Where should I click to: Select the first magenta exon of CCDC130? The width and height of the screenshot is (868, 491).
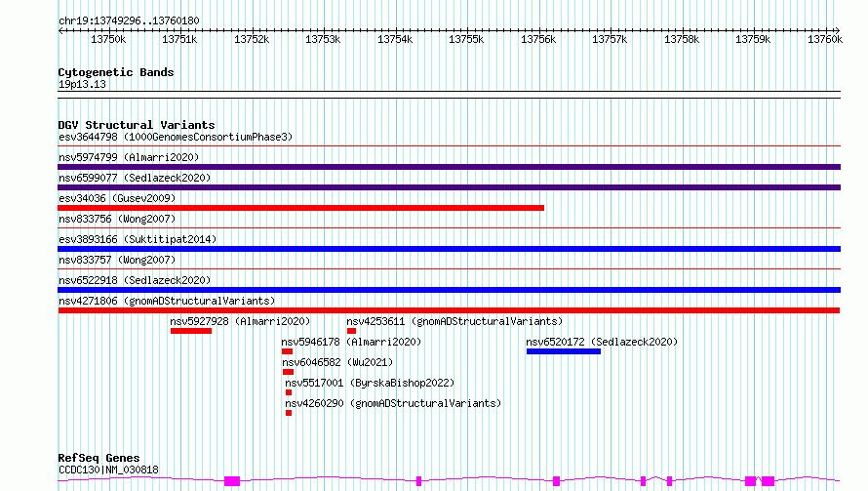232,481
